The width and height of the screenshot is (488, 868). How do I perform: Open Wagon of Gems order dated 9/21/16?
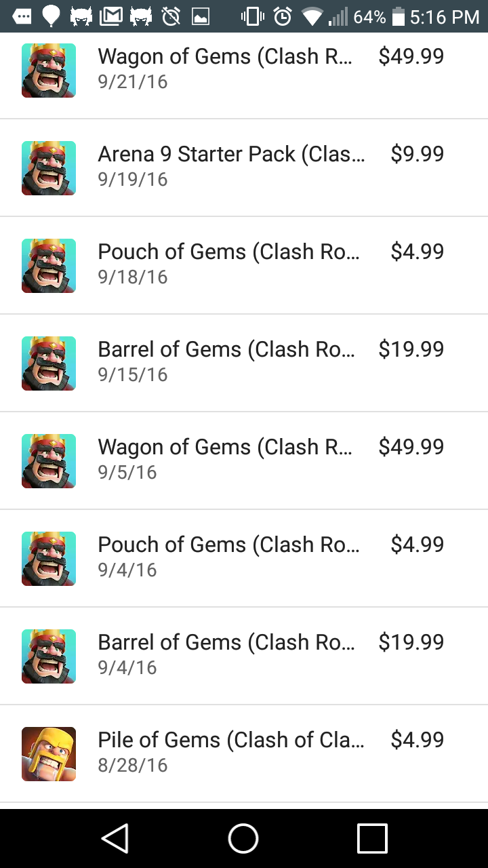point(244,71)
